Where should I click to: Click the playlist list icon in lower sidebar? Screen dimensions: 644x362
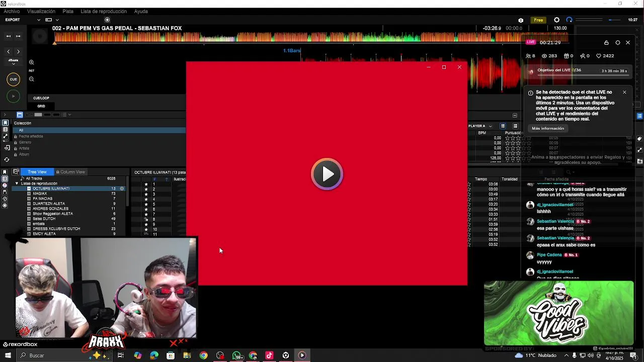point(5,179)
